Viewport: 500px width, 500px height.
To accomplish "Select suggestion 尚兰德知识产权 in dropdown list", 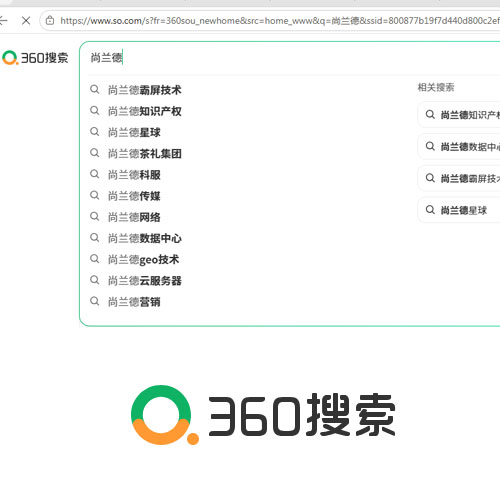I will pyautogui.click(x=145, y=111).
